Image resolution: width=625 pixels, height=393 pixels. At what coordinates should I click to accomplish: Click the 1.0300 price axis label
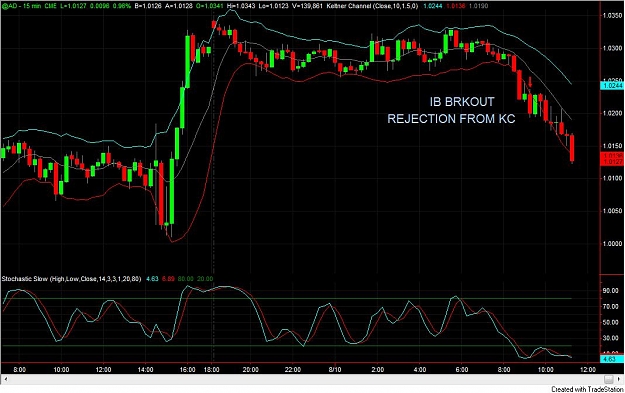pos(612,48)
